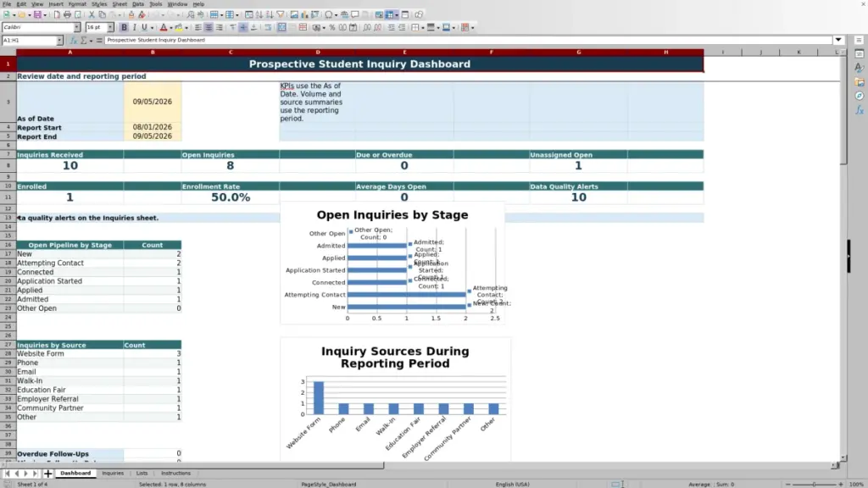Open background color dropdown arrow

click(186, 27)
